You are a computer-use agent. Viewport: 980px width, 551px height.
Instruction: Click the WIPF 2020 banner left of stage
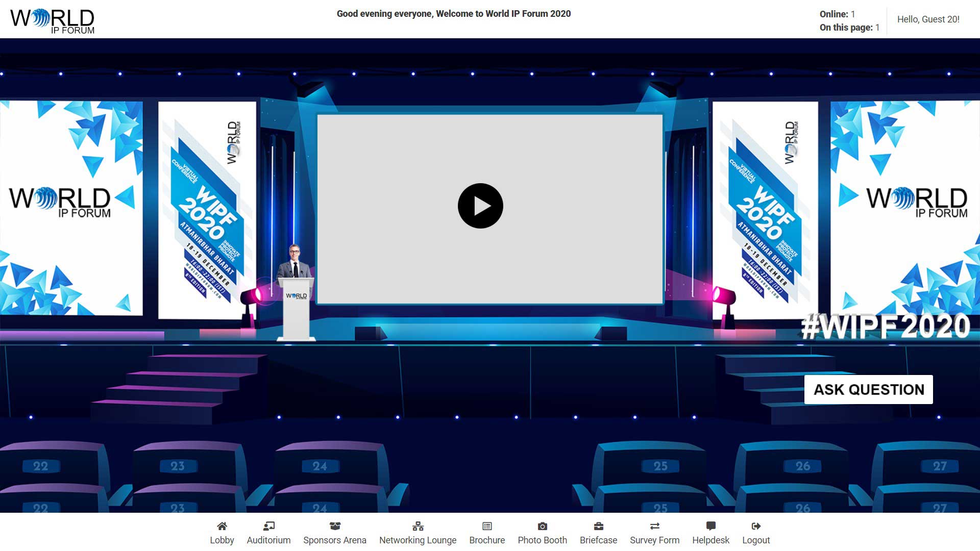(x=207, y=209)
